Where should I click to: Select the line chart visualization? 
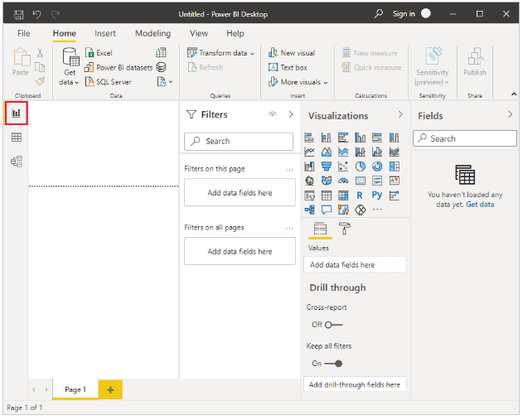[x=309, y=152]
